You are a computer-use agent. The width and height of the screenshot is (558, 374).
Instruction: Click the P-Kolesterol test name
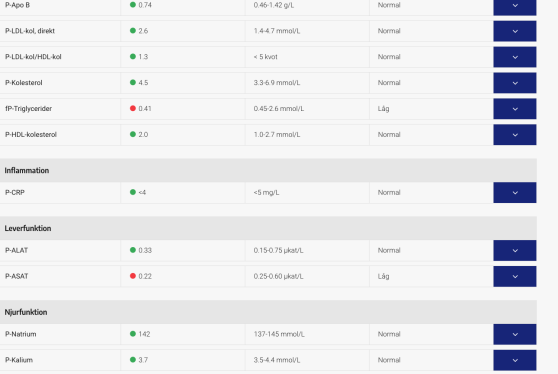tap(23, 83)
